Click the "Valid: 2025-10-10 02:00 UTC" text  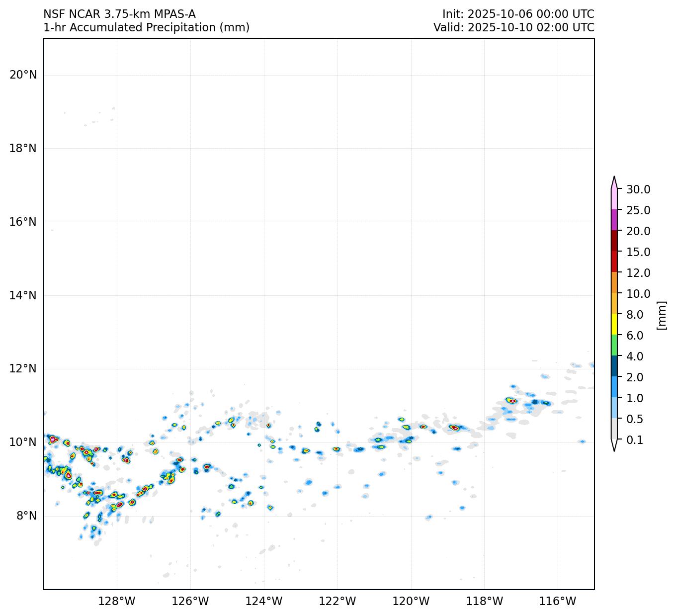point(513,27)
